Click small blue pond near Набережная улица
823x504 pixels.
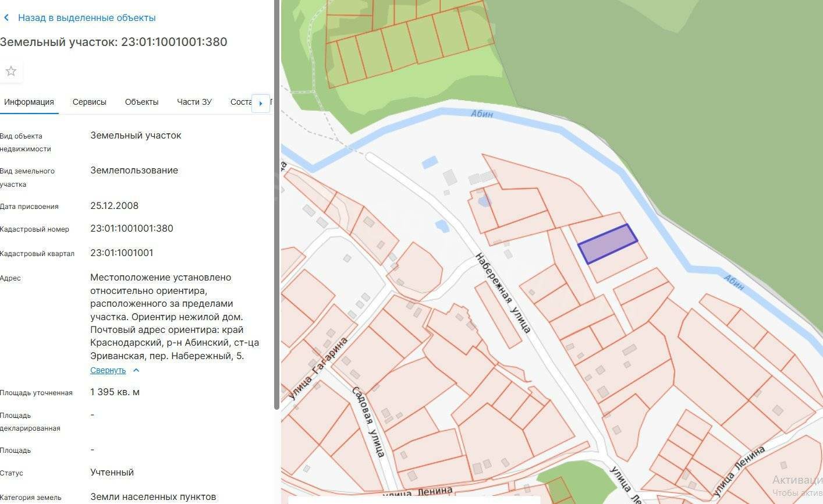442,226
